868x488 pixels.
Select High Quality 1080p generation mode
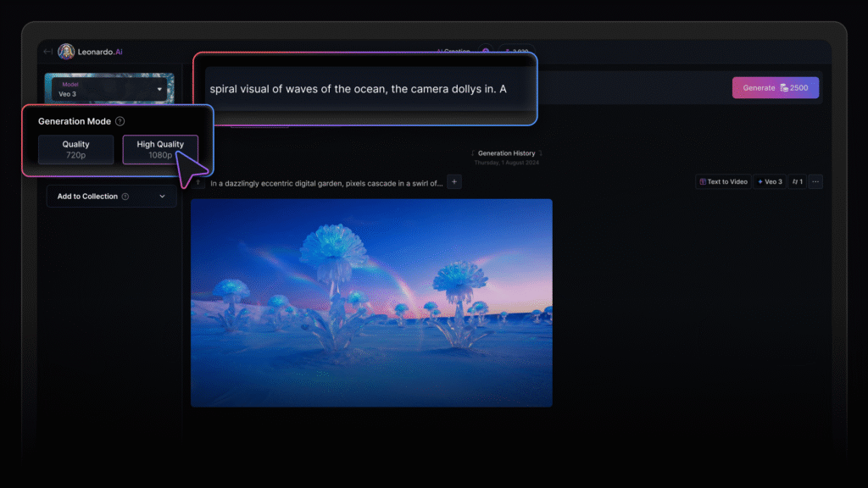click(x=160, y=150)
